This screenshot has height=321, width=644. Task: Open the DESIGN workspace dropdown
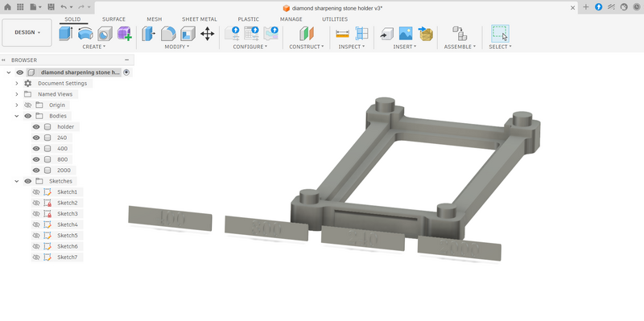click(27, 32)
